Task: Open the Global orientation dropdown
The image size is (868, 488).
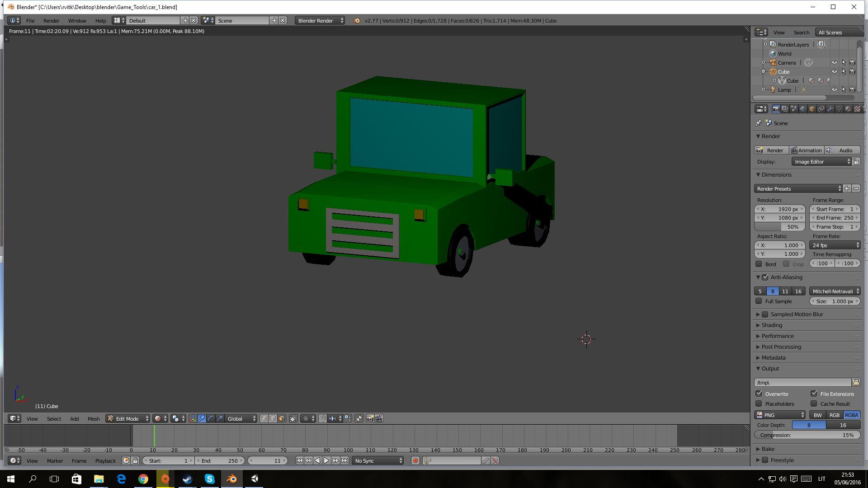Action: click(241, 418)
